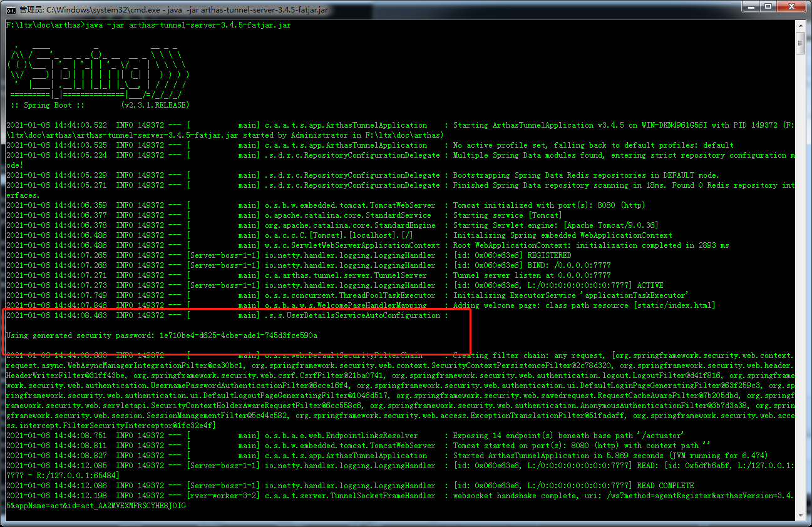Click the scrollbar up arrow
The width and height of the screenshot is (812, 527).
tap(800, 24)
